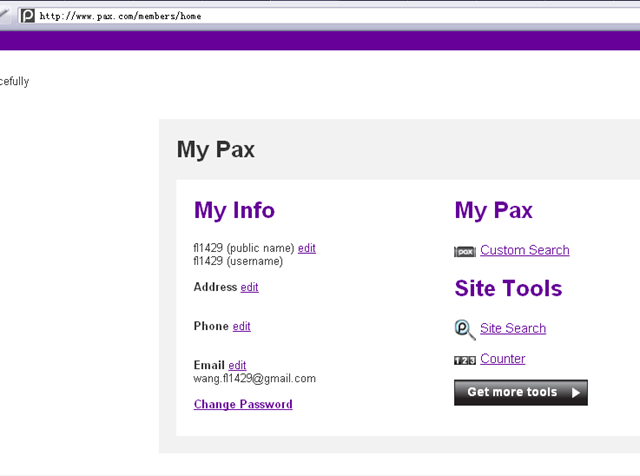The width and height of the screenshot is (640, 476).
Task: Open the Site Search link
Action: [x=513, y=328]
